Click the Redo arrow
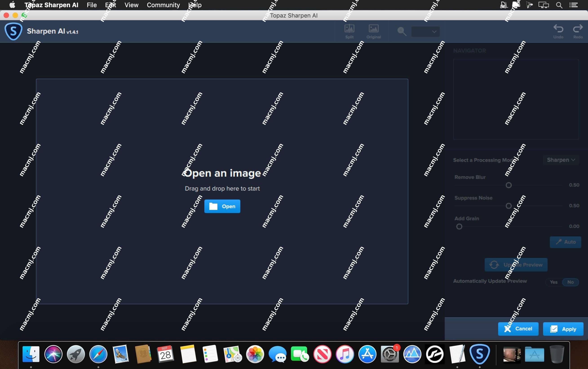The height and width of the screenshot is (369, 588). (578, 31)
